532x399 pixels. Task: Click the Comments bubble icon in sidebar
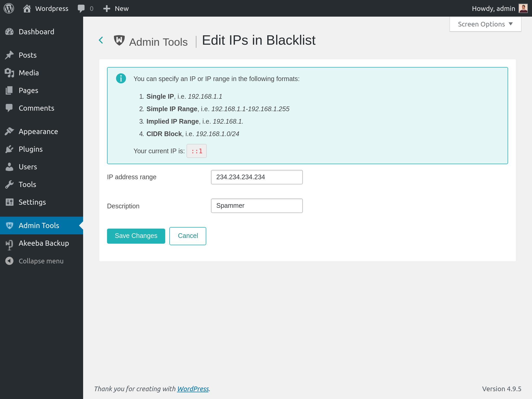pyautogui.click(x=9, y=108)
